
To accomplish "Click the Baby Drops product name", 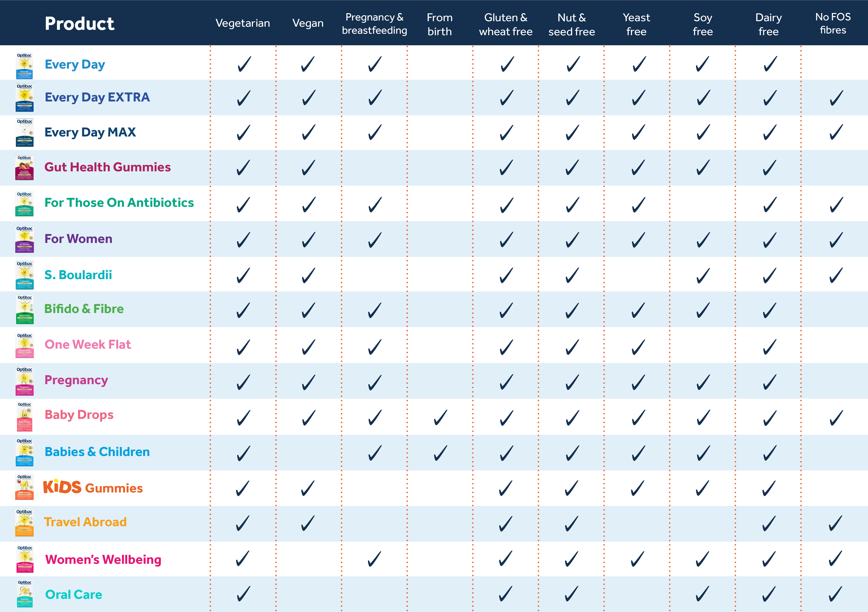I will [x=79, y=415].
